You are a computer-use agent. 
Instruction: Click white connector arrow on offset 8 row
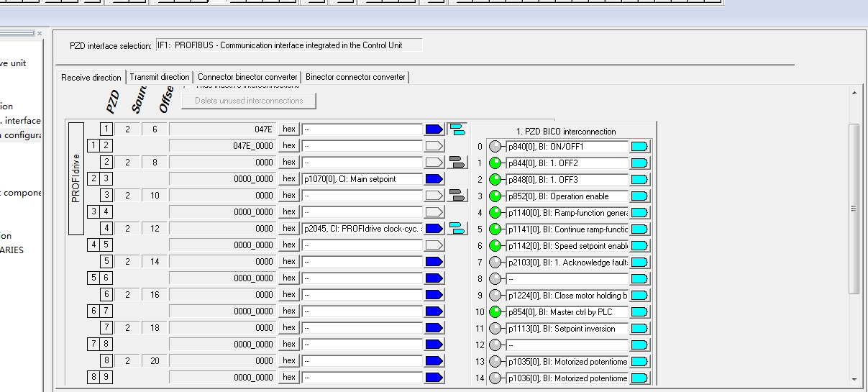tap(434, 162)
